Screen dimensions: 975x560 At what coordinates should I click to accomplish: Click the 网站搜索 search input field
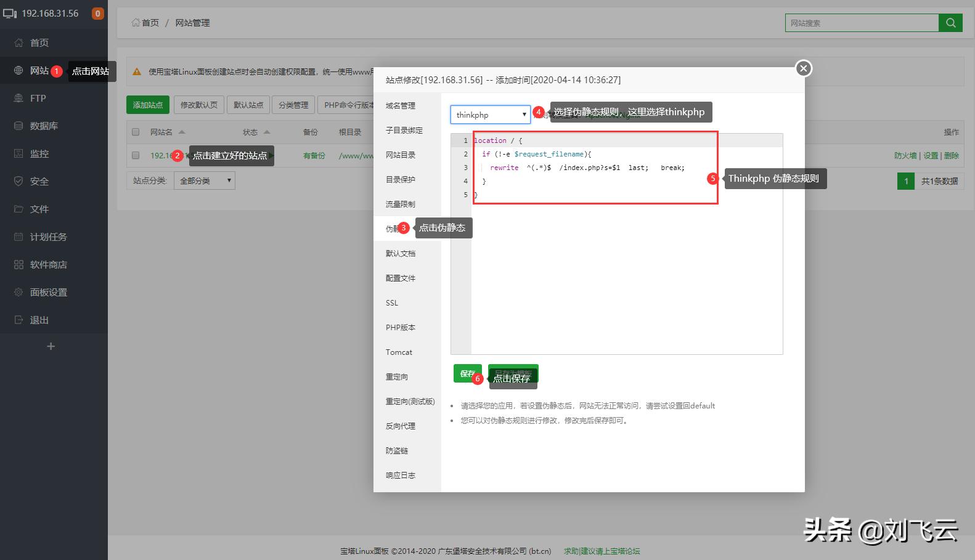(862, 23)
